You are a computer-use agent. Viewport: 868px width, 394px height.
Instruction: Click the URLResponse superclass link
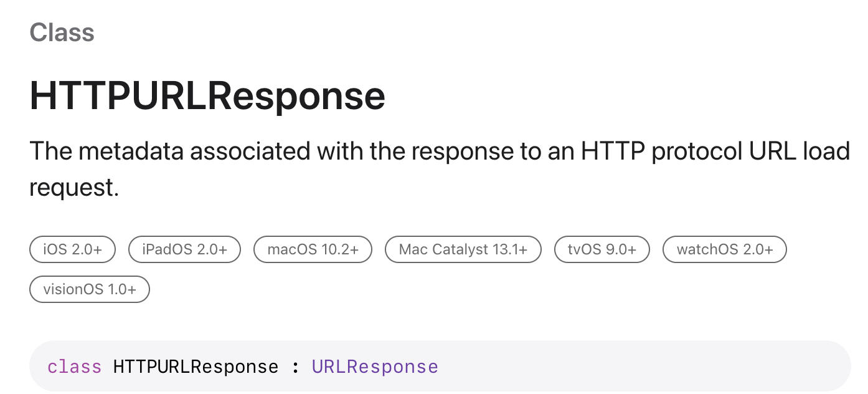click(x=375, y=367)
